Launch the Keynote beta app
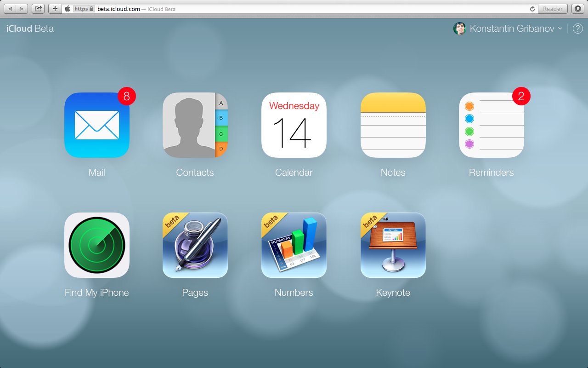Screen dimensions: 588x368 click(x=393, y=245)
